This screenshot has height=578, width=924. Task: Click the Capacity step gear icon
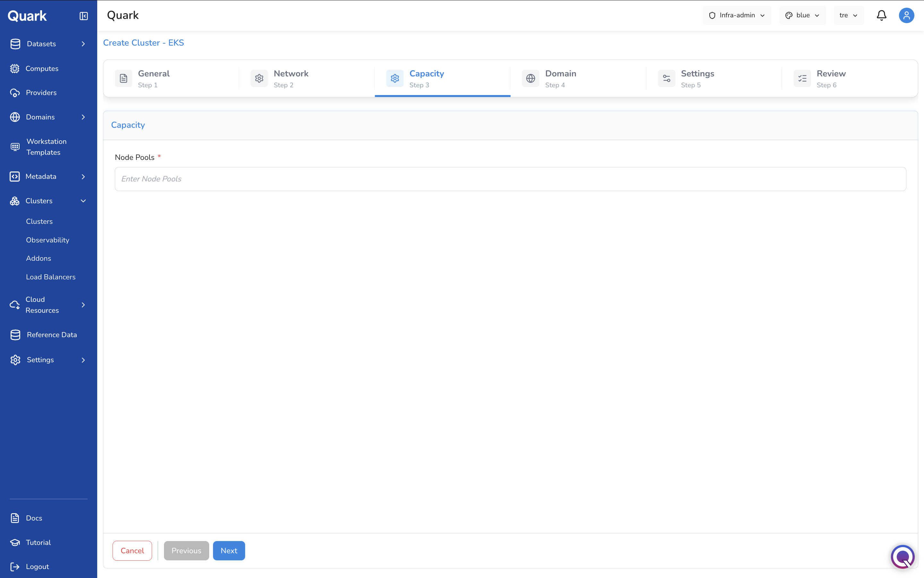click(395, 78)
